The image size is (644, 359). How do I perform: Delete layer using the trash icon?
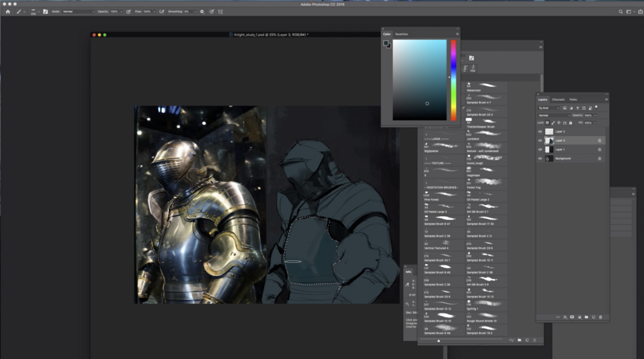tap(600, 317)
